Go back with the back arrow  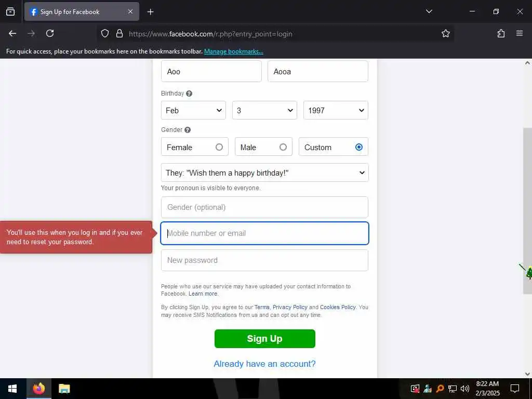(x=12, y=33)
